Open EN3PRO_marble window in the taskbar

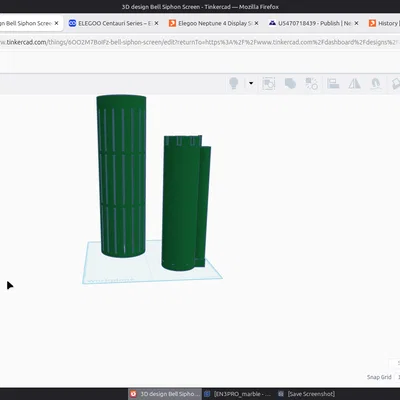pos(238,394)
